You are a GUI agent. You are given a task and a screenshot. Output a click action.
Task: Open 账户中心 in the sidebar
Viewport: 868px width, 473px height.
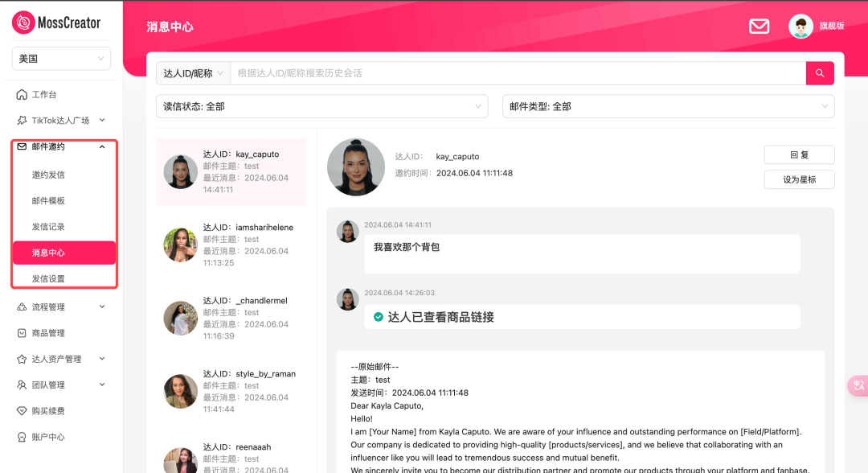pos(48,438)
